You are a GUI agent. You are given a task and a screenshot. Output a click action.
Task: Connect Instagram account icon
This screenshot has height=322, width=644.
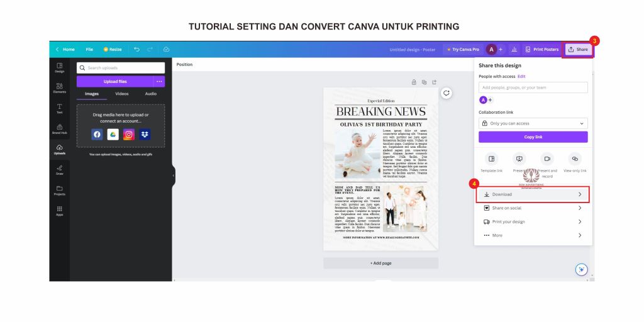(129, 135)
